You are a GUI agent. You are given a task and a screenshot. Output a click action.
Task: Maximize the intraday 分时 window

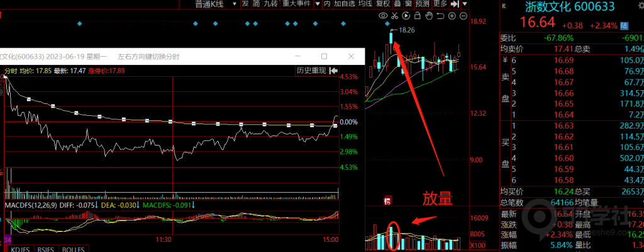(x=324, y=57)
